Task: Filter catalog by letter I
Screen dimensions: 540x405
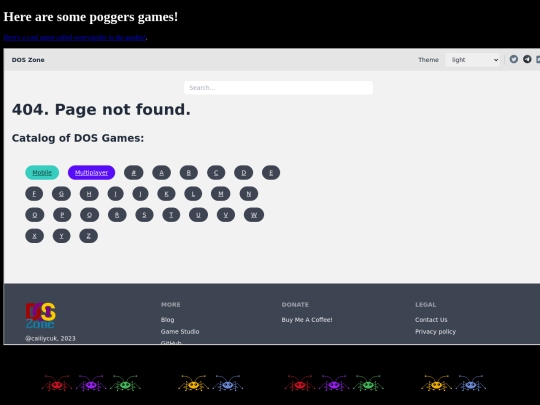Action: click(115, 194)
